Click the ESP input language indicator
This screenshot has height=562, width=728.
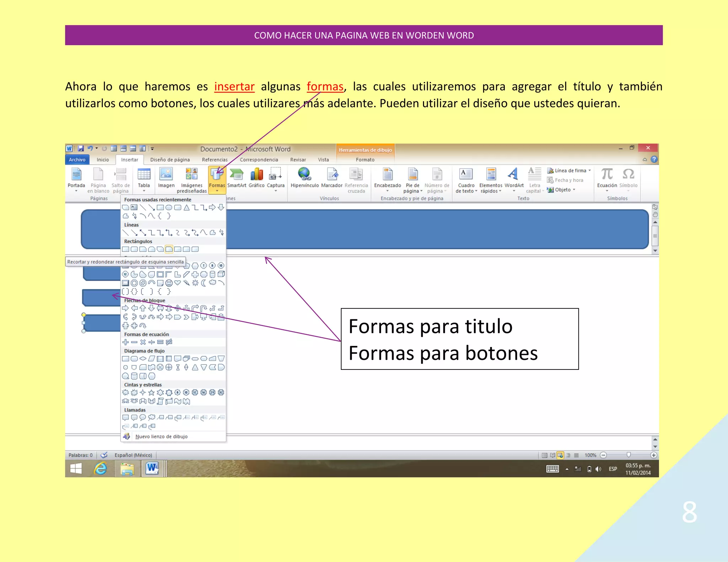pyautogui.click(x=613, y=469)
